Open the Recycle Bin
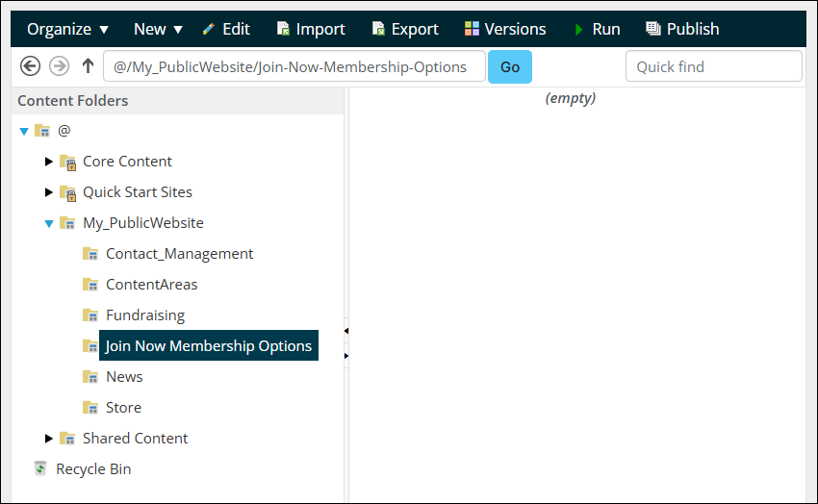The height and width of the screenshot is (504, 818). pos(92,468)
